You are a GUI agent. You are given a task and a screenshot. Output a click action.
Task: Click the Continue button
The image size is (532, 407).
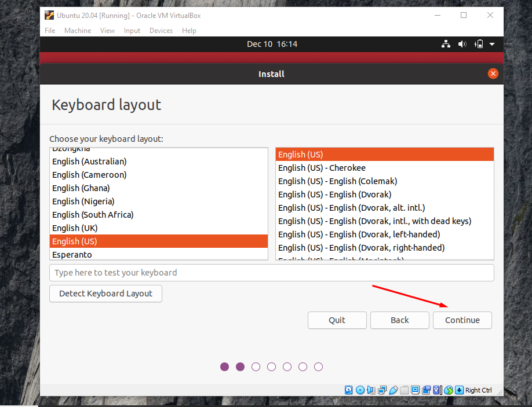pos(462,320)
